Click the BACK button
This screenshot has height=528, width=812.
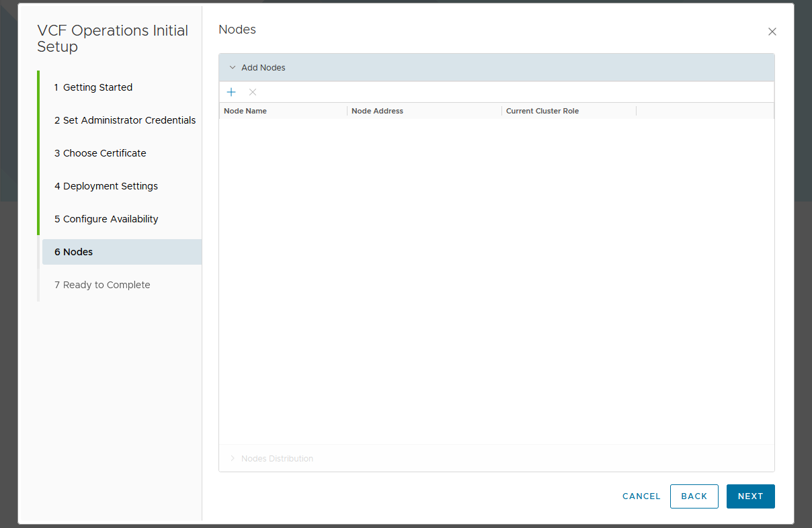pos(694,496)
